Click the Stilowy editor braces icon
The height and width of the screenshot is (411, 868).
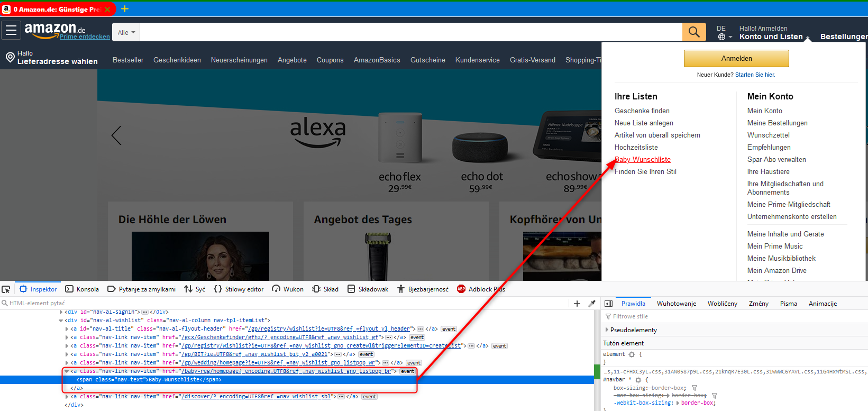pyautogui.click(x=218, y=289)
